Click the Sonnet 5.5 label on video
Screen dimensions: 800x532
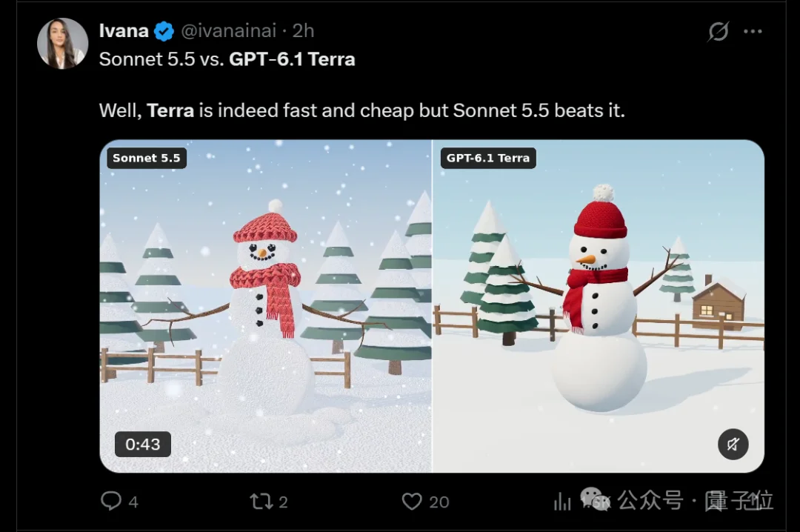(147, 158)
